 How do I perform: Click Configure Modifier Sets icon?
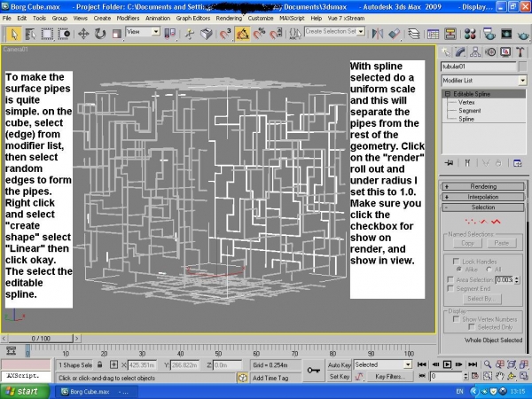point(518,163)
